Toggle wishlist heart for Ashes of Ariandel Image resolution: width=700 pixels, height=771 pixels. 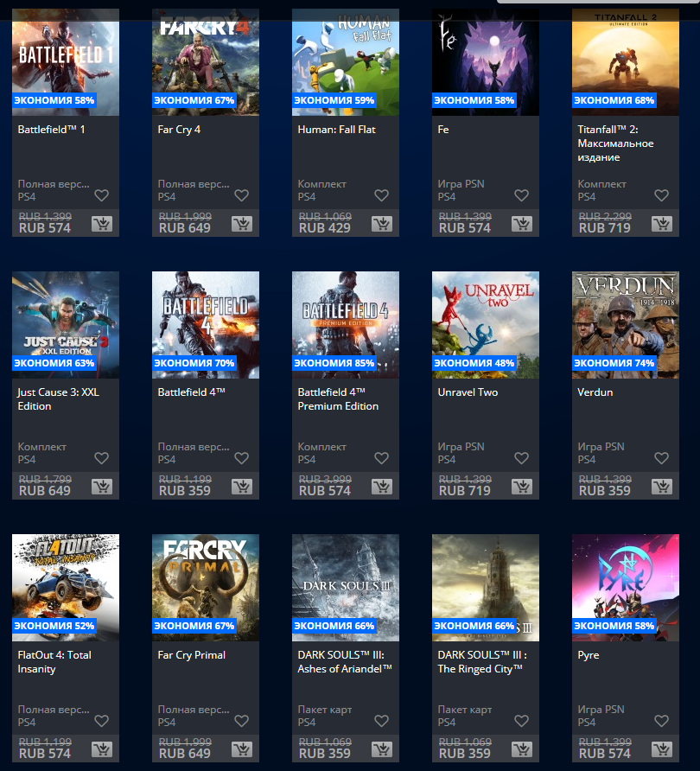[381, 722]
